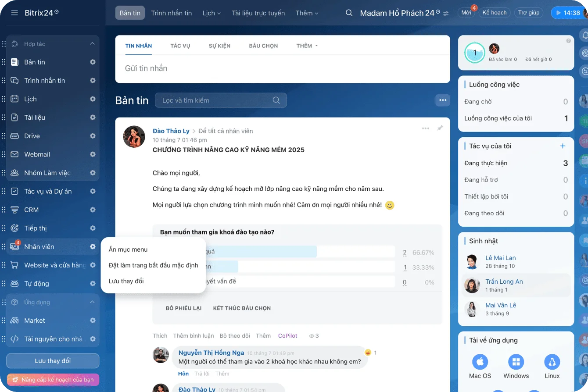Click the gear icon next to Drive
Viewport: 588px width, 392px height.
(93, 136)
